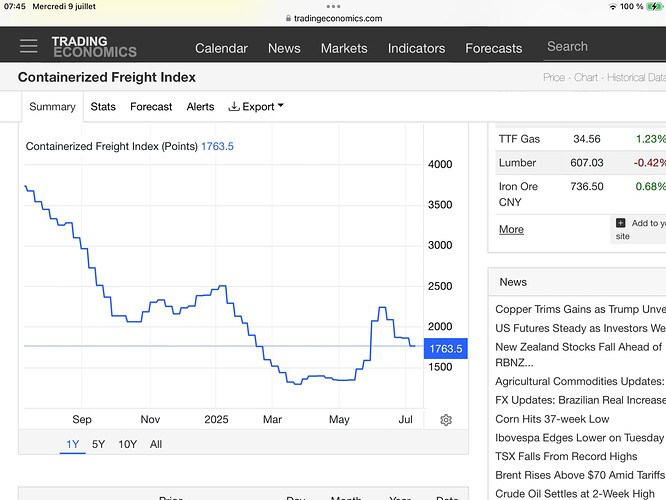This screenshot has height=500, width=666.
Task: Click the 1763.5 current value marker
Action: coord(444,349)
